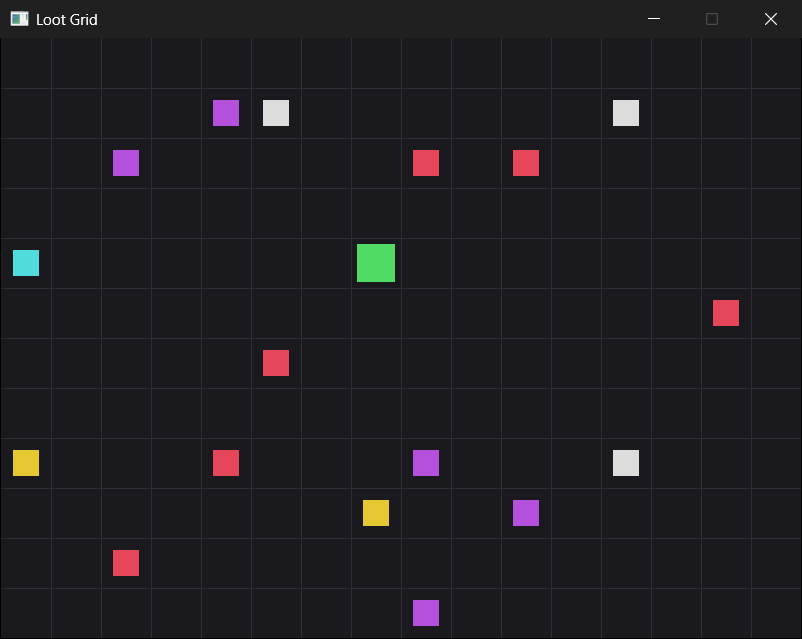Minimize the Loot Grid window
The image size is (802, 639).
pos(654,19)
